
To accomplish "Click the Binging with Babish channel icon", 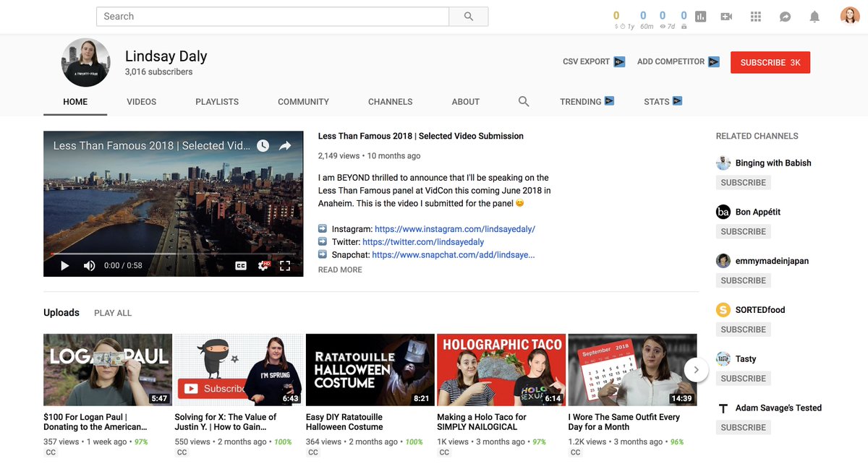I will tap(723, 163).
